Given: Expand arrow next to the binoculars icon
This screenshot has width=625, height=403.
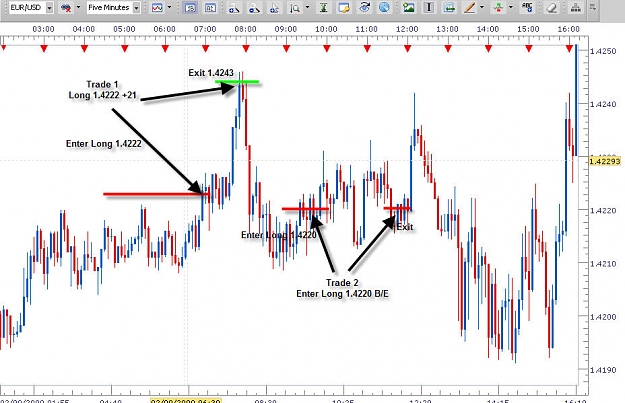Looking at the screenshot, I should coord(78,7).
